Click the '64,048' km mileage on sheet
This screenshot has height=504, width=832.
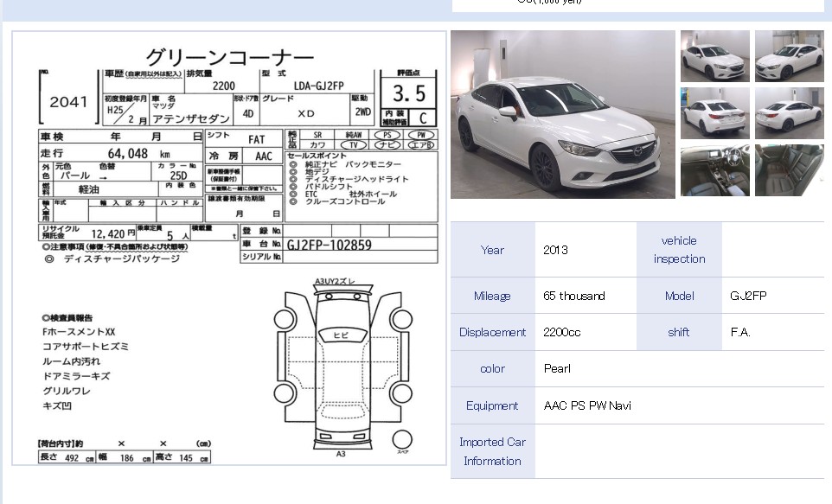tap(128, 153)
